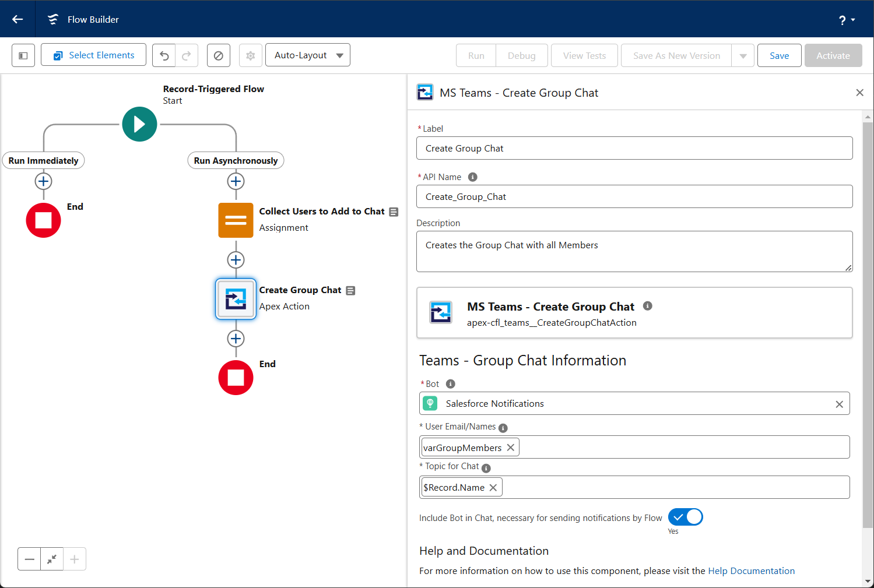Screen dimensions: 874x588
Task: Zoom out the canvas
Action: [x=29, y=559]
